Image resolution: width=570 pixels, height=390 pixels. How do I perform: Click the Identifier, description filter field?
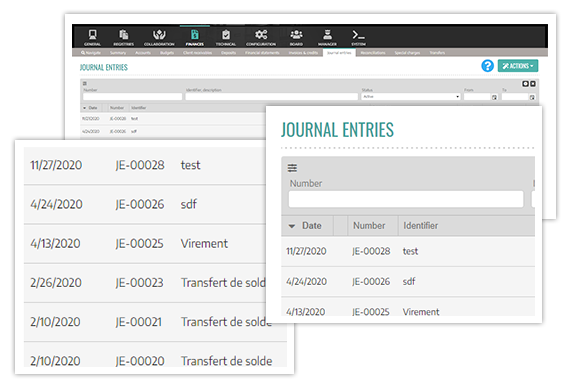(272, 97)
